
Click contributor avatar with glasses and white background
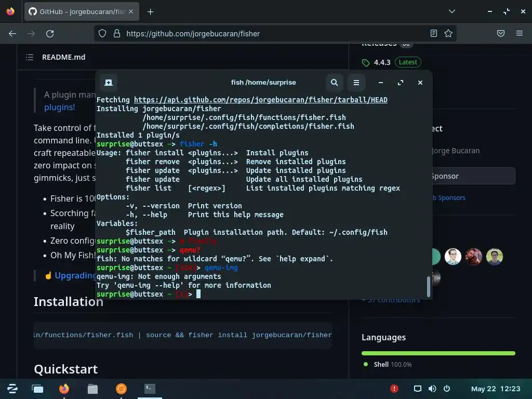[453, 257]
